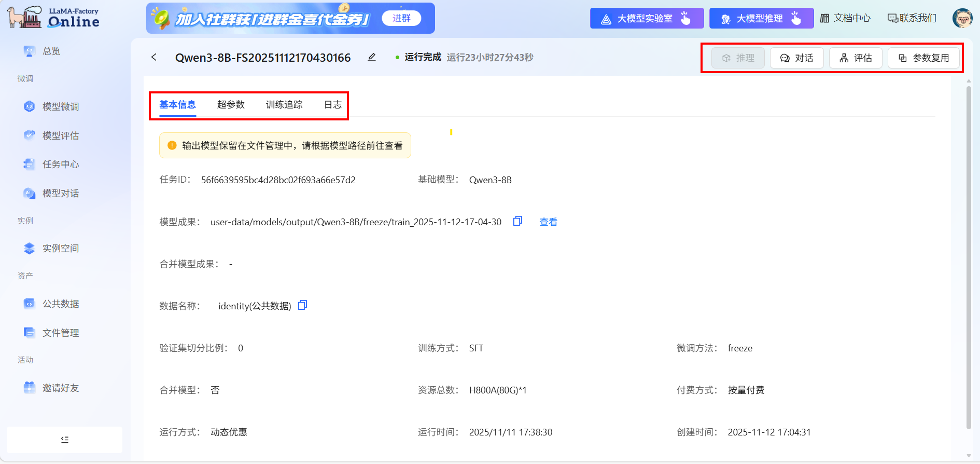980x464 pixels.
Task: Click the H800A(80G)*1 resource value
Action: coord(498,390)
